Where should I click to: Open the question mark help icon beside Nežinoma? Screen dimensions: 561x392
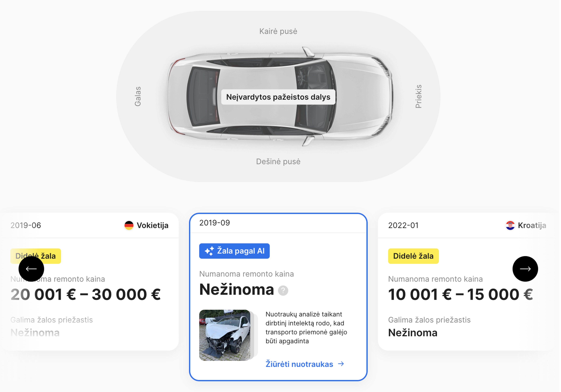(x=283, y=291)
